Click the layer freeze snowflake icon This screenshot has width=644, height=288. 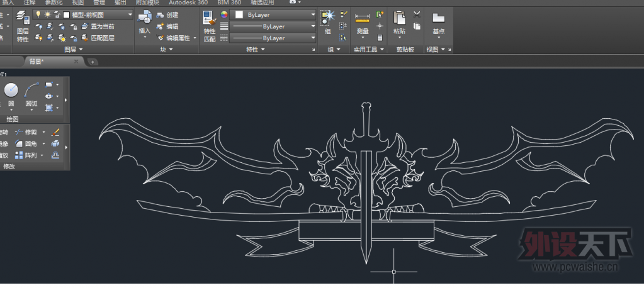click(x=62, y=26)
